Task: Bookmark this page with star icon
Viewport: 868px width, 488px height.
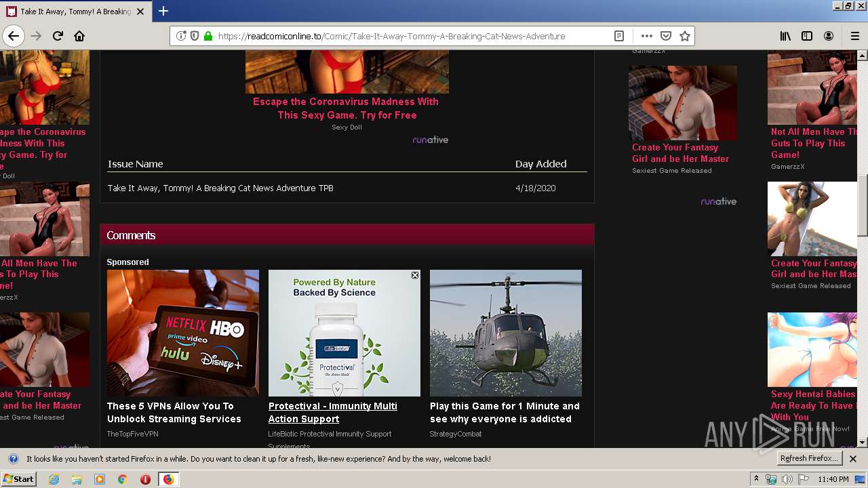Action: pos(685,36)
